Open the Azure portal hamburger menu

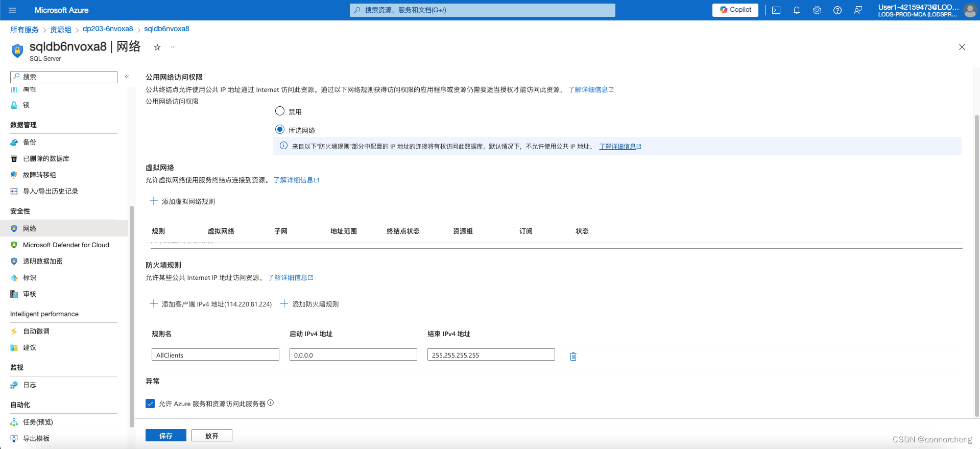(13, 10)
